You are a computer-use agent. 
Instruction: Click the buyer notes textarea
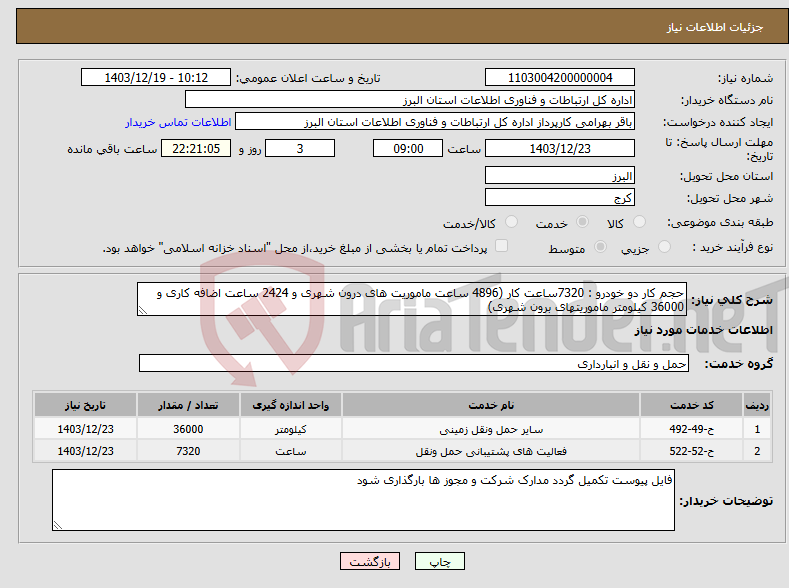point(363,500)
